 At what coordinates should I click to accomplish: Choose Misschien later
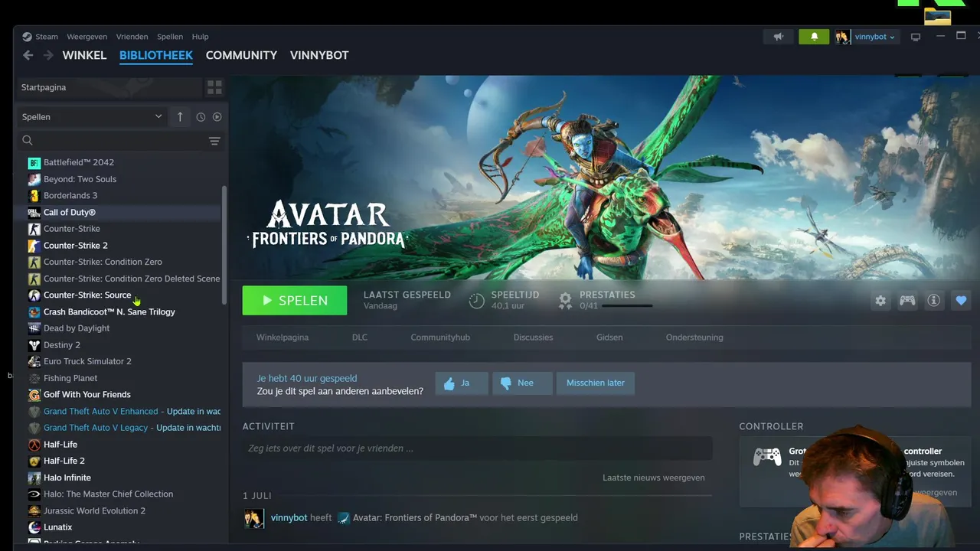[x=596, y=383]
